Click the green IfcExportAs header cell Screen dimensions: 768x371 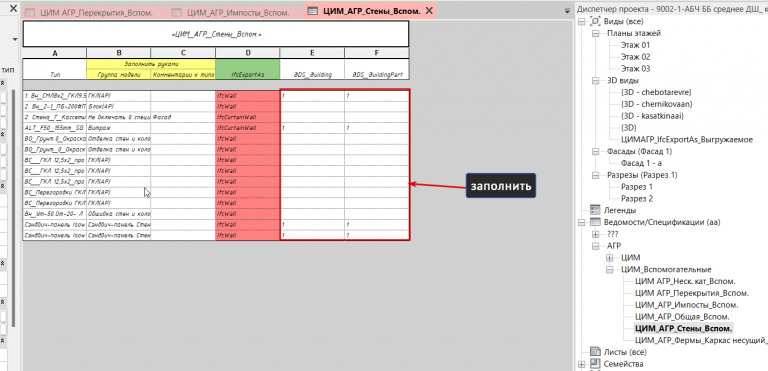pos(248,69)
